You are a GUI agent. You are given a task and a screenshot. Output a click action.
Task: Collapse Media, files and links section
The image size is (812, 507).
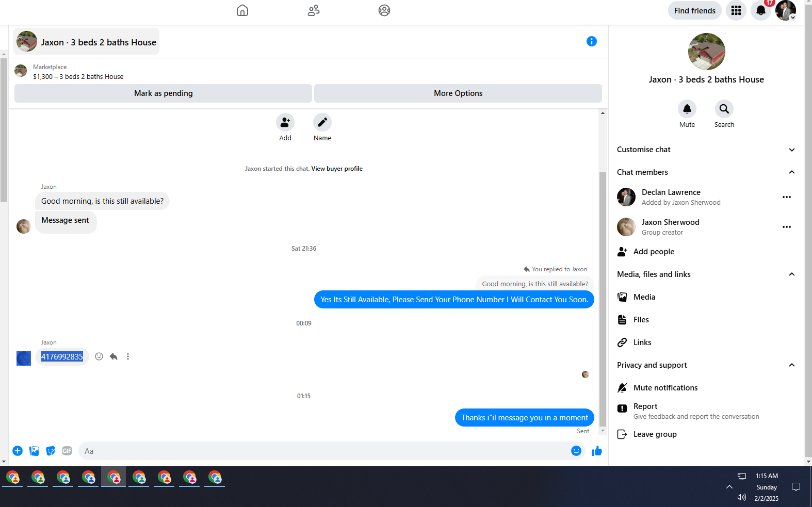(706, 274)
